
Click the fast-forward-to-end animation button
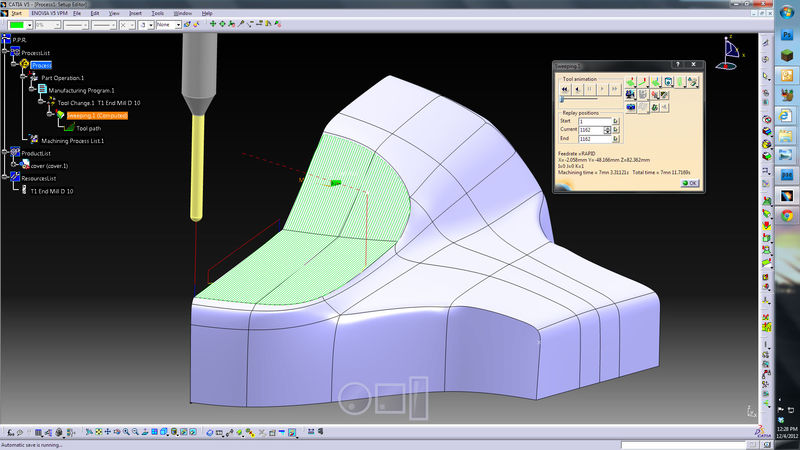[x=615, y=89]
